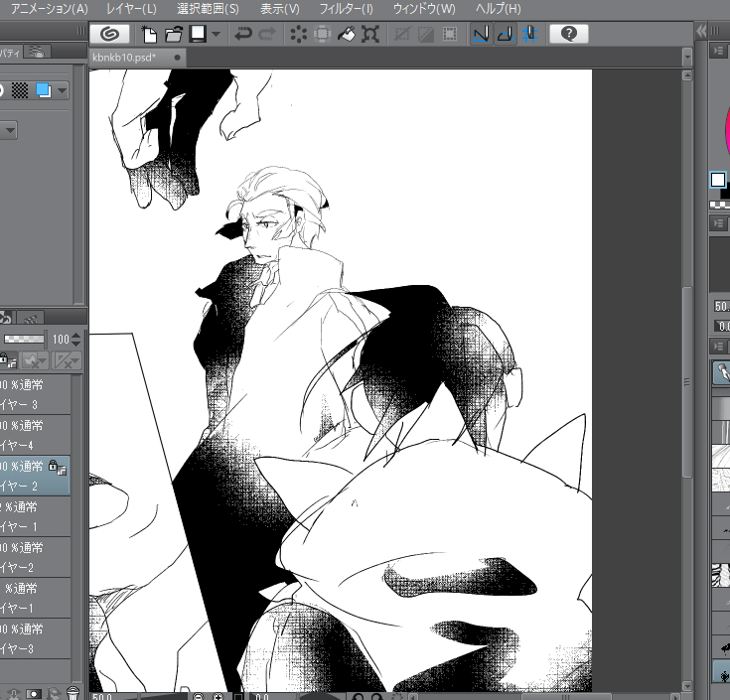Click the zoom value field showing 50.0

102,696
